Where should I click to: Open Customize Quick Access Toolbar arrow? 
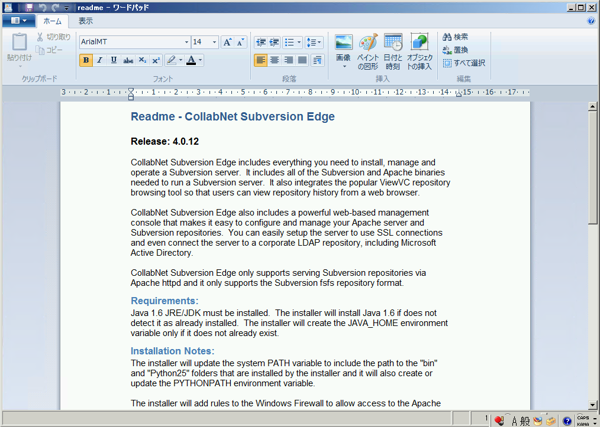point(67,8)
